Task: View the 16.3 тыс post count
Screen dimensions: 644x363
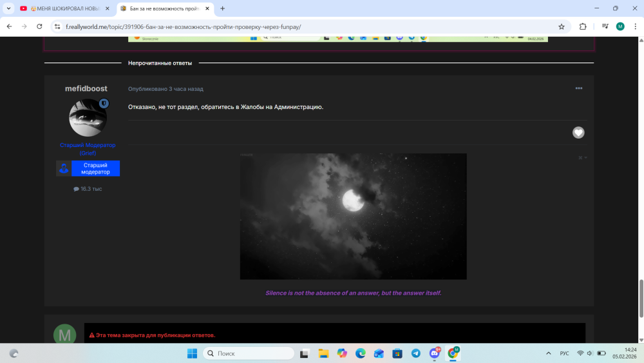Action: 88,189
